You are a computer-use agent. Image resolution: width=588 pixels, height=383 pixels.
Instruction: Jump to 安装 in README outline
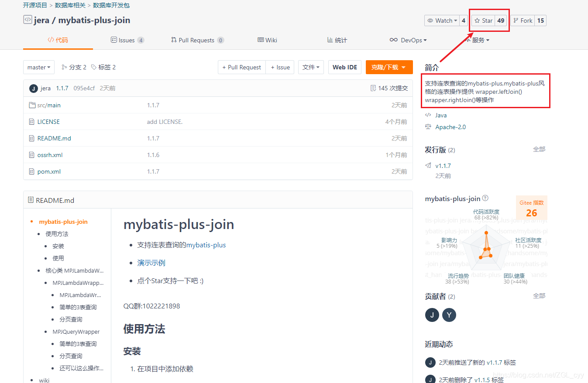pos(58,246)
